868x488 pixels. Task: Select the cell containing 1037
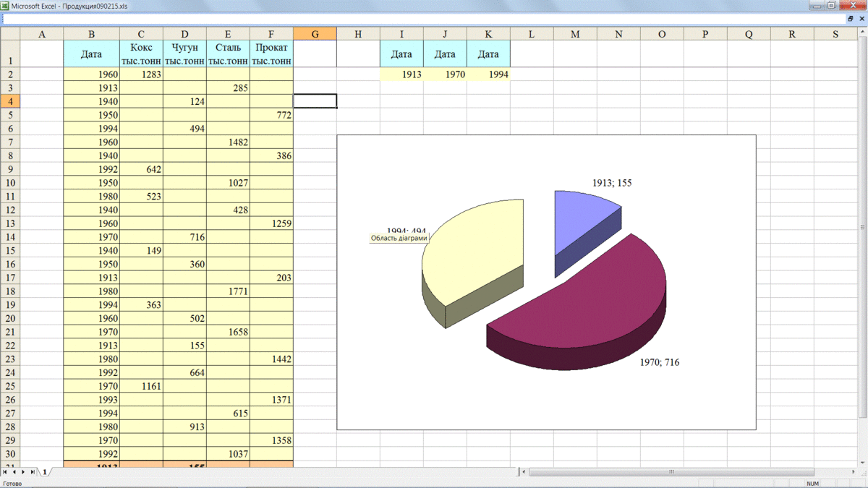[228, 454]
